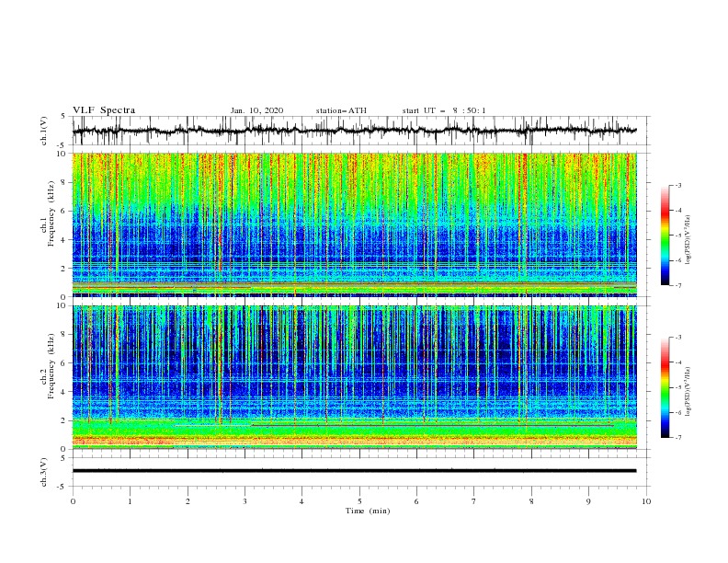
Task: Click time axis tick label "10"
Action: tap(646, 501)
